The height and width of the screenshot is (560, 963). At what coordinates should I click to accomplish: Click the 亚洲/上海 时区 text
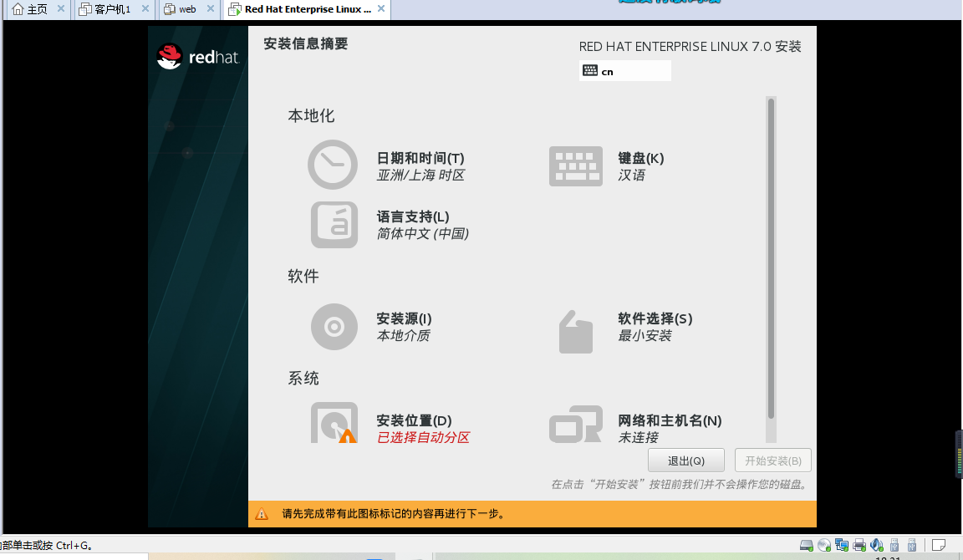[420, 175]
